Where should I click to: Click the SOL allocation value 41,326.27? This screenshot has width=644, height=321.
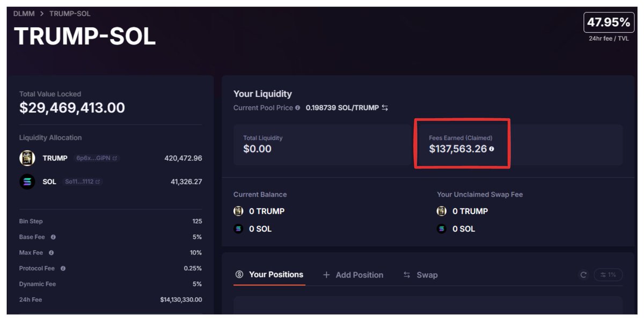186,182
